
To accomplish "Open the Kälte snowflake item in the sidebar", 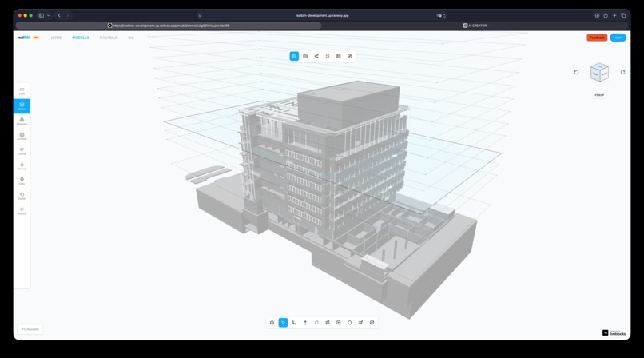I will (x=22, y=181).
